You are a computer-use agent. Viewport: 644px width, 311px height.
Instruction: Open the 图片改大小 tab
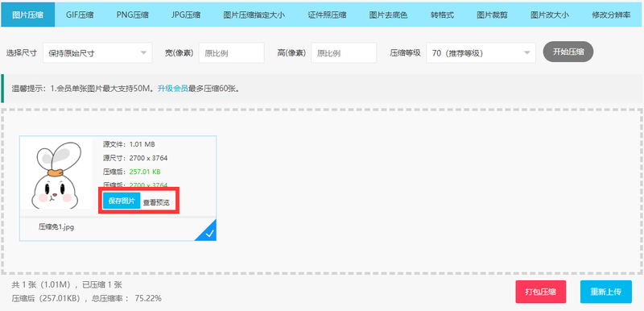[550, 15]
